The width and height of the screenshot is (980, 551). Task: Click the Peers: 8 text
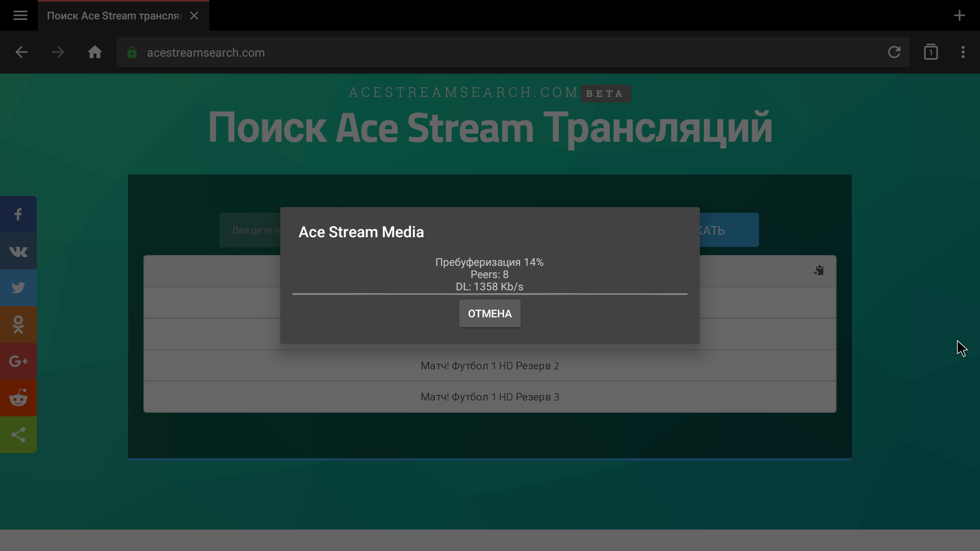[489, 274]
